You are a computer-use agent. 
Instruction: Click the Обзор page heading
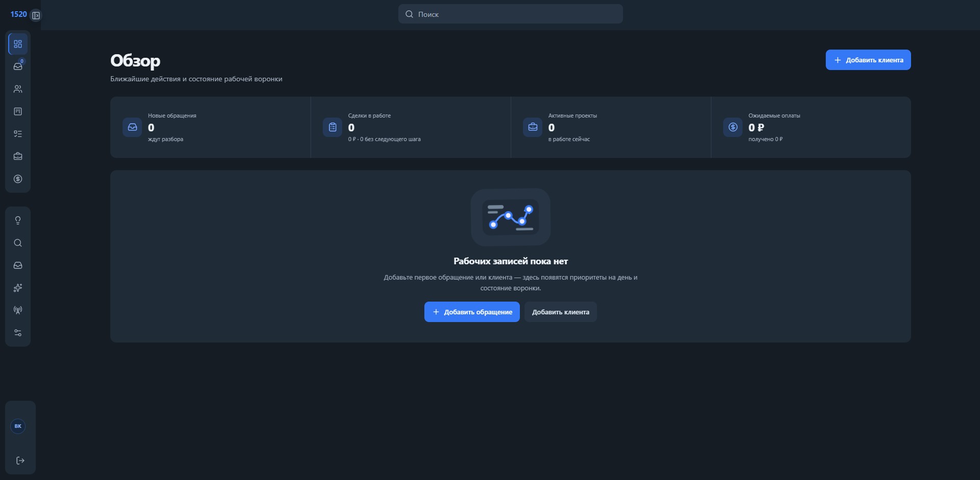coord(135,61)
